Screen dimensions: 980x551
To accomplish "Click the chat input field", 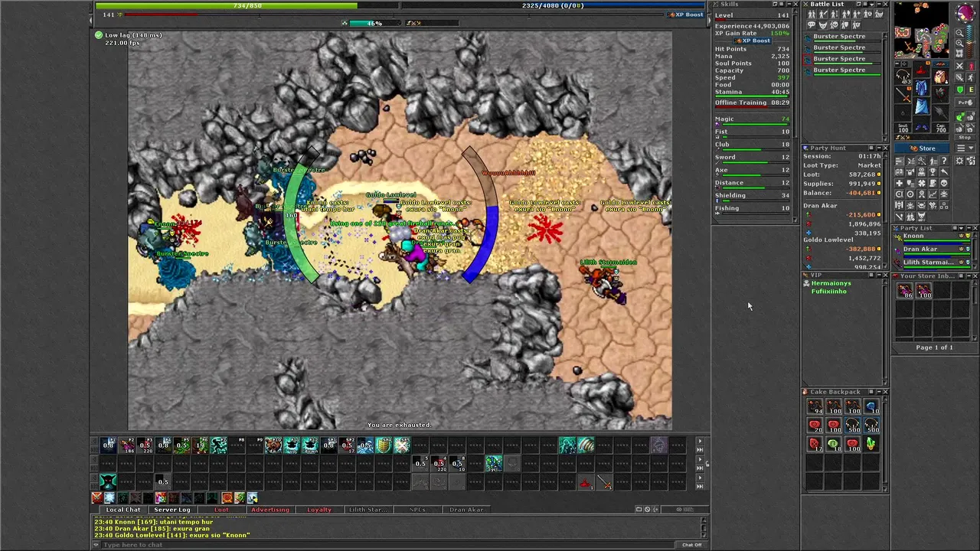I will point(389,545).
